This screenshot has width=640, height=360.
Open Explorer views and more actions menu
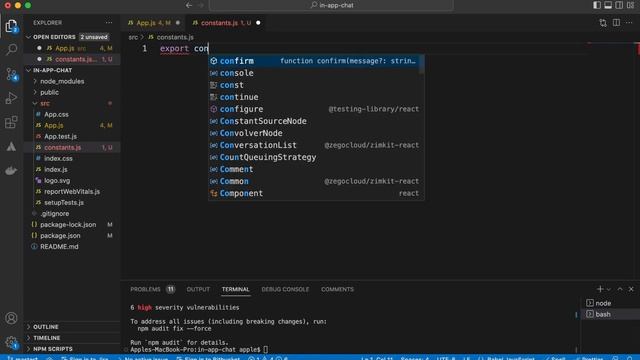point(109,23)
